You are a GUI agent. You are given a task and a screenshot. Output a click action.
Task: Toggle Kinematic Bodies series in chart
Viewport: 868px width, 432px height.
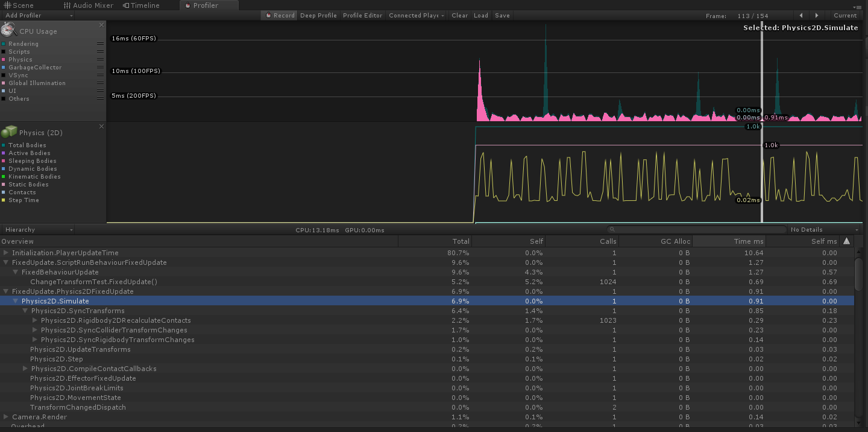[4, 177]
